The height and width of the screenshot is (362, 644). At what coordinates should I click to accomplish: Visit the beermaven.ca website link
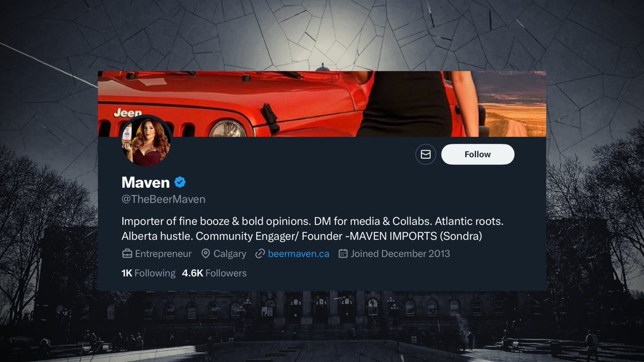click(x=298, y=254)
